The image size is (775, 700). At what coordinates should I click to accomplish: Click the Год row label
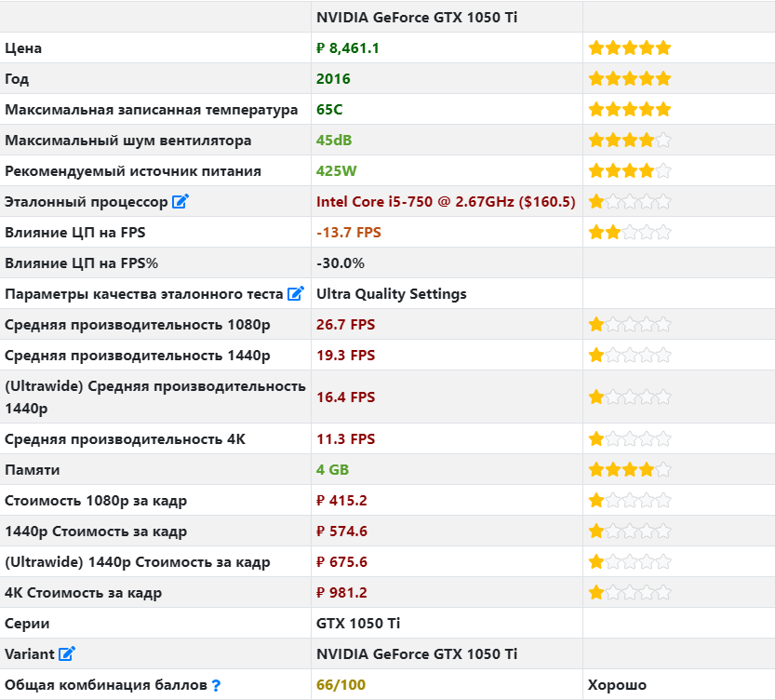(x=17, y=79)
